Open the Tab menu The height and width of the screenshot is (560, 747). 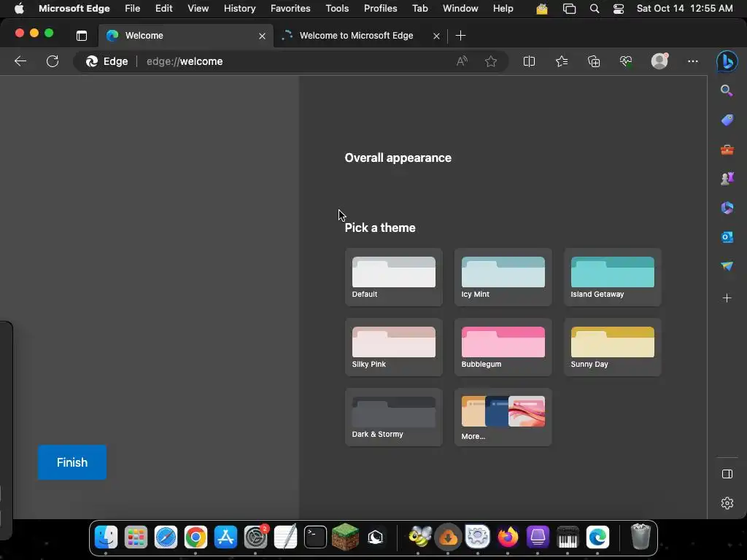419,9
